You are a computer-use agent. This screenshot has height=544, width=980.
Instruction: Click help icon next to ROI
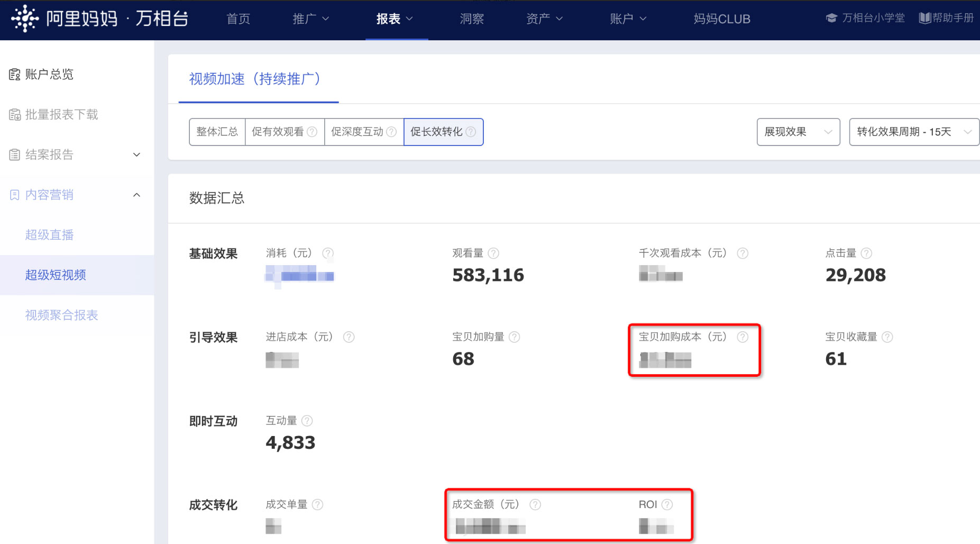point(667,504)
